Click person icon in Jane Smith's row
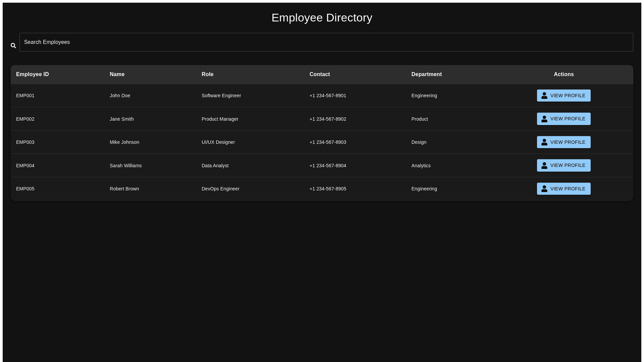This screenshot has width=644, height=362. coord(544,119)
